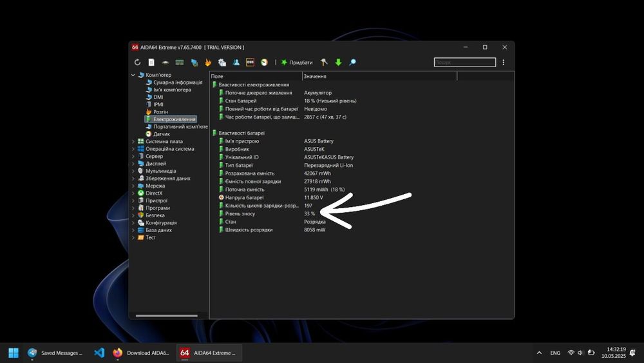Screen dimensions: 644x363
Task: Switch to Telegram Saved Messages taskbar item
Action: [x=55, y=353]
